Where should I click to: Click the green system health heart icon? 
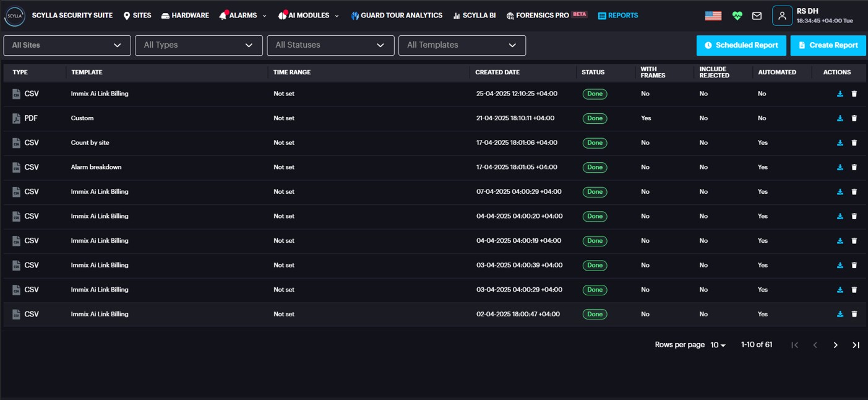[x=737, y=16]
